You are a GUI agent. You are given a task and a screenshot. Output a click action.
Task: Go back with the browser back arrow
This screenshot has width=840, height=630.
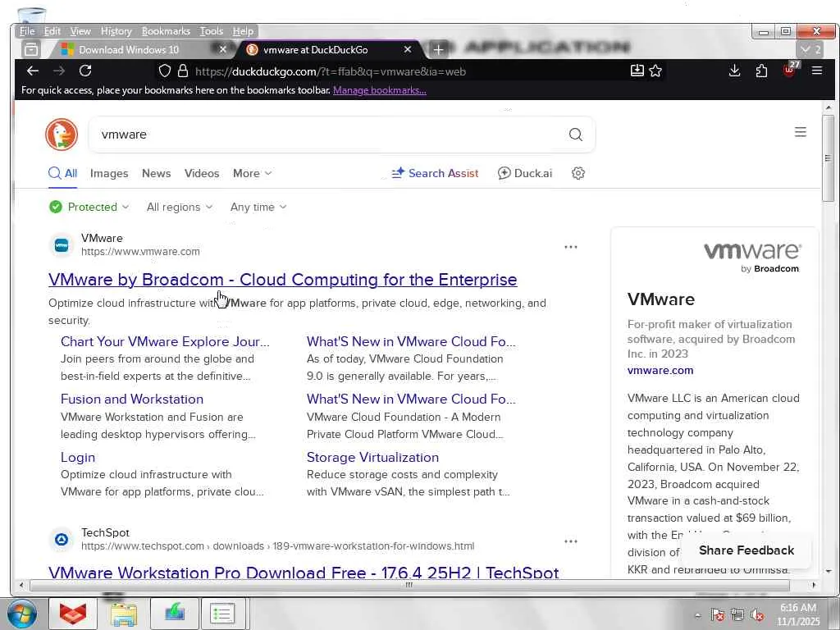pos(33,71)
